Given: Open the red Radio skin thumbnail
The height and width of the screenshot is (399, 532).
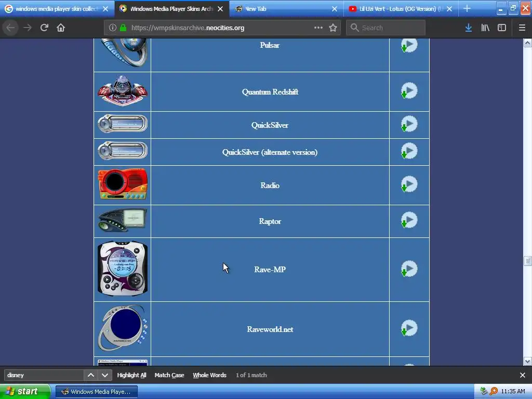Looking at the screenshot, I should (123, 184).
